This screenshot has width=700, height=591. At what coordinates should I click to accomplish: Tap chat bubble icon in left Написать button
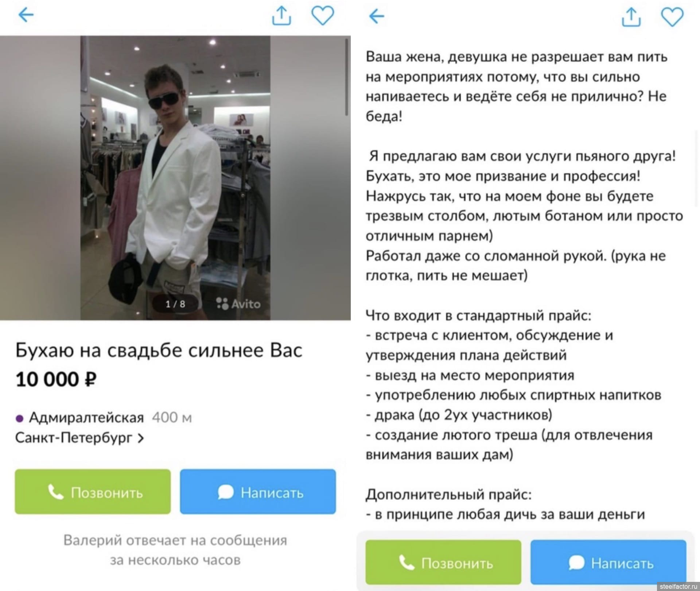click(225, 492)
